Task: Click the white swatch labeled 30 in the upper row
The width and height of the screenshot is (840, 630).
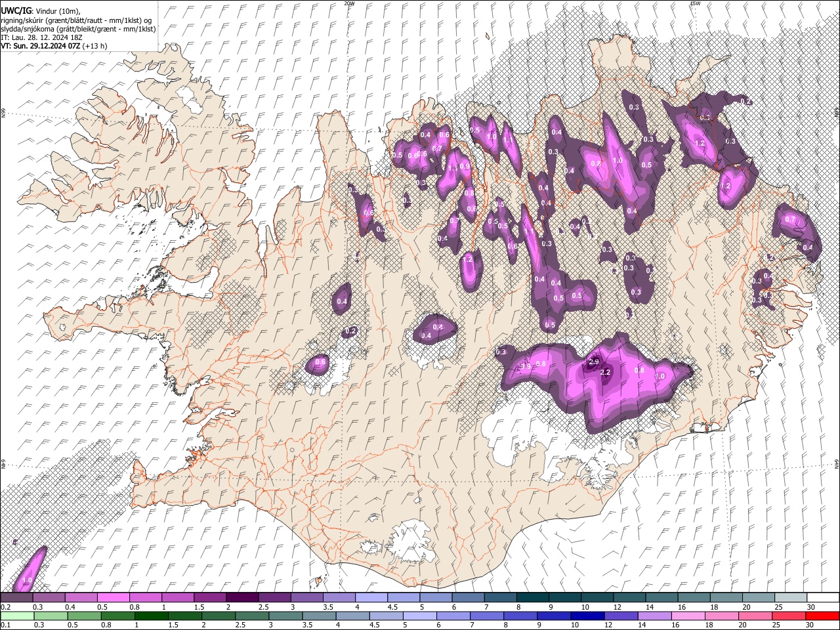Action: (822, 598)
